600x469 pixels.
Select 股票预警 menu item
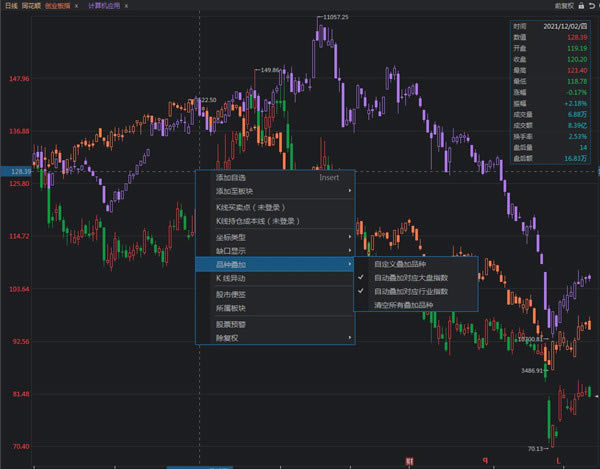click(232, 325)
